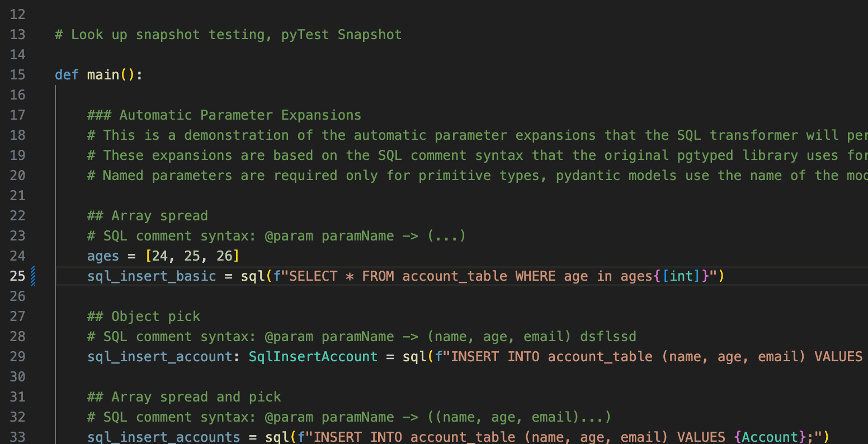Click line number 13 in the gutter
The width and height of the screenshot is (868, 444).
point(18,35)
